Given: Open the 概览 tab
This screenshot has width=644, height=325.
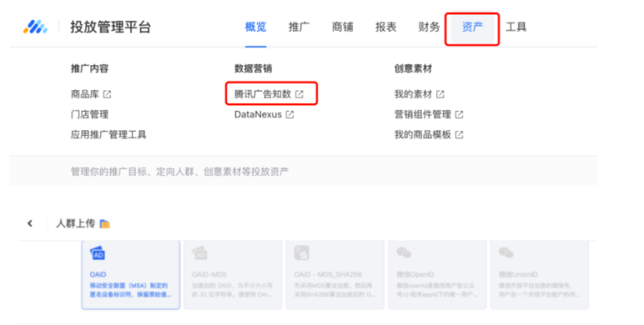Looking at the screenshot, I should 255,27.
